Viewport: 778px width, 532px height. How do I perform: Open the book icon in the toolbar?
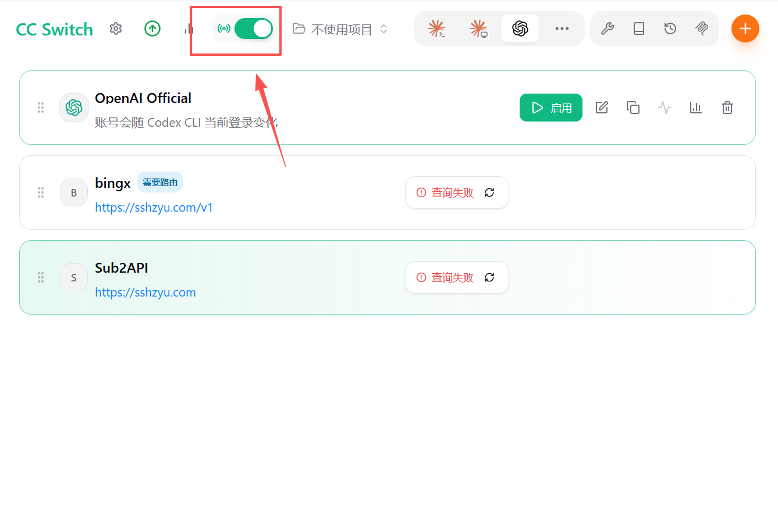coord(639,28)
